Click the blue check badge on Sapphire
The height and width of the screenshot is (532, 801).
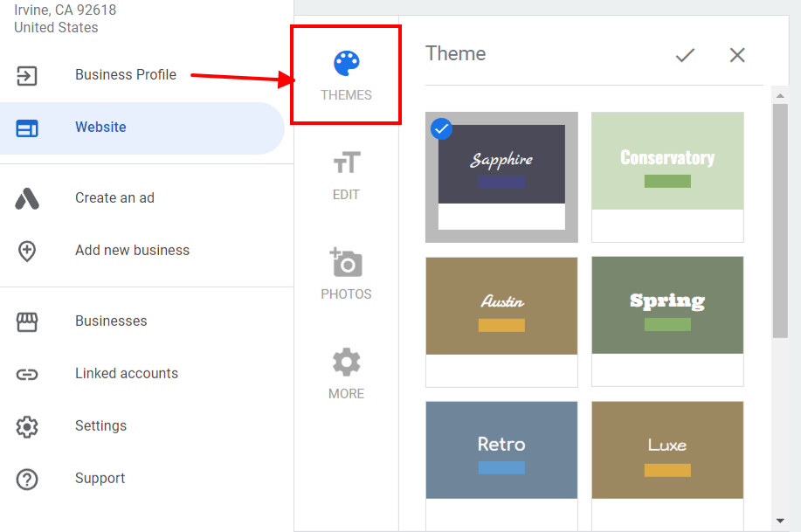pyautogui.click(x=441, y=128)
